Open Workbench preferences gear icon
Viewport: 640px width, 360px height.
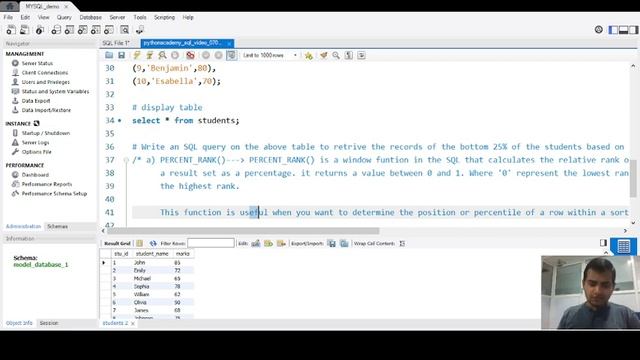pyautogui.click(x=599, y=29)
